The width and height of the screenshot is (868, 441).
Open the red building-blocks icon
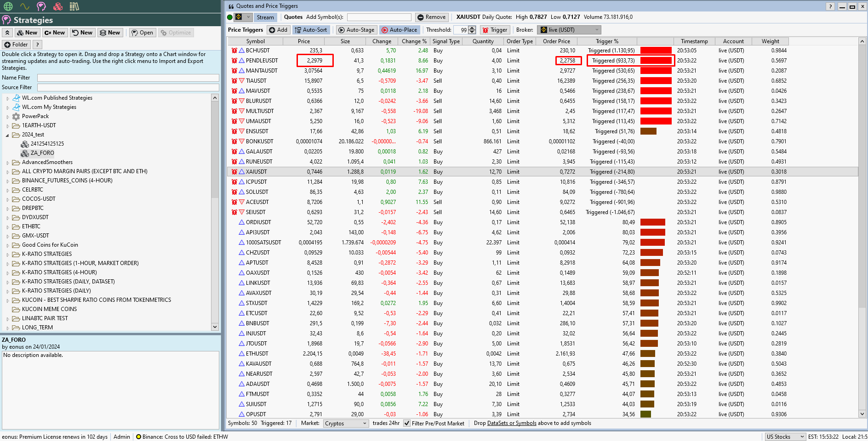pyautogui.click(x=58, y=6)
